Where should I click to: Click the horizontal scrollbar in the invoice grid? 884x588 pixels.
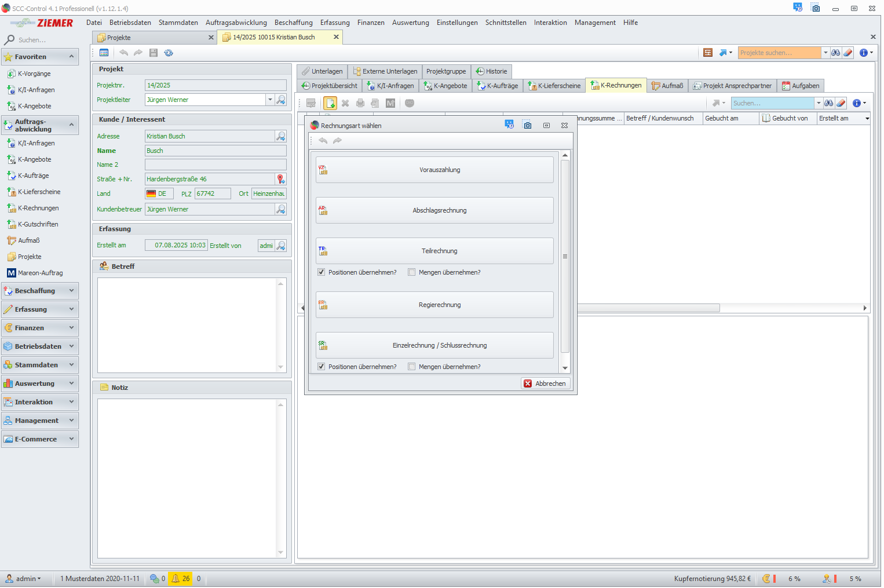click(x=649, y=308)
